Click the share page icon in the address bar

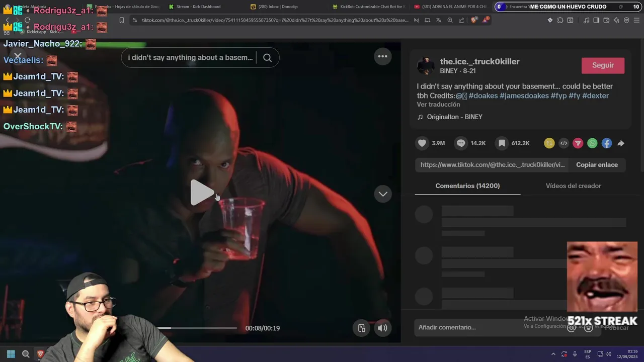(461, 20)
